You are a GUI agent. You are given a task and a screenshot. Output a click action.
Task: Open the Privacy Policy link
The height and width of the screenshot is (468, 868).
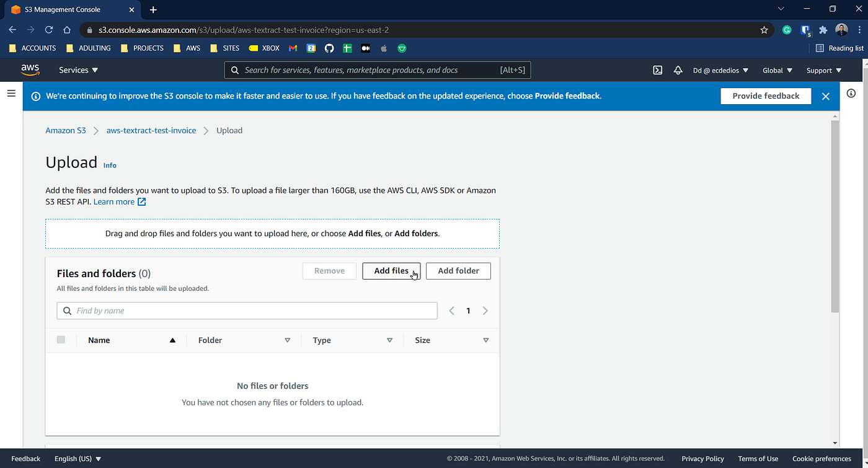click(702, 459)
